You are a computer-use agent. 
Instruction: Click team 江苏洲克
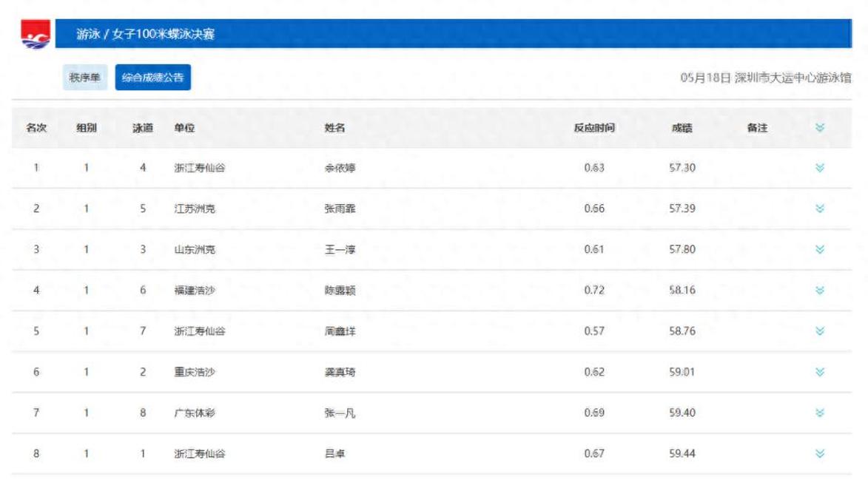(x=195, y=209)
